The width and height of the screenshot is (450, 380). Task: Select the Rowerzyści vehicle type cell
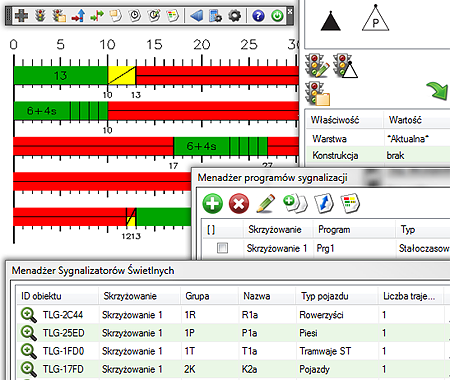point(337,315)
